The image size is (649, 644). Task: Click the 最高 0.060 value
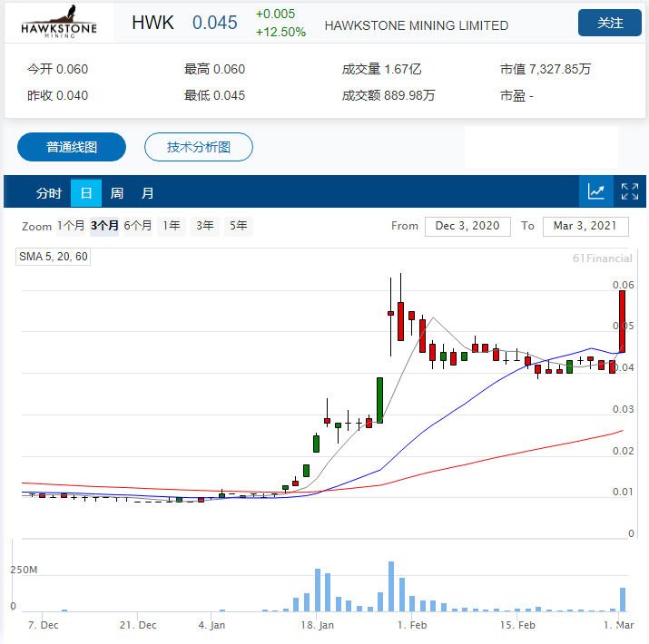click(214, 69)
